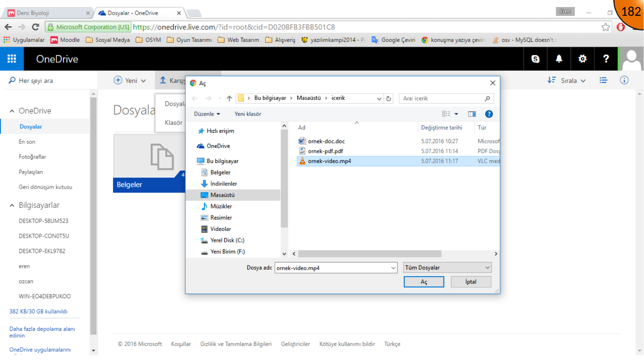Open the Yeni new-item dropdown
The image size is (644, 362).
130,80
